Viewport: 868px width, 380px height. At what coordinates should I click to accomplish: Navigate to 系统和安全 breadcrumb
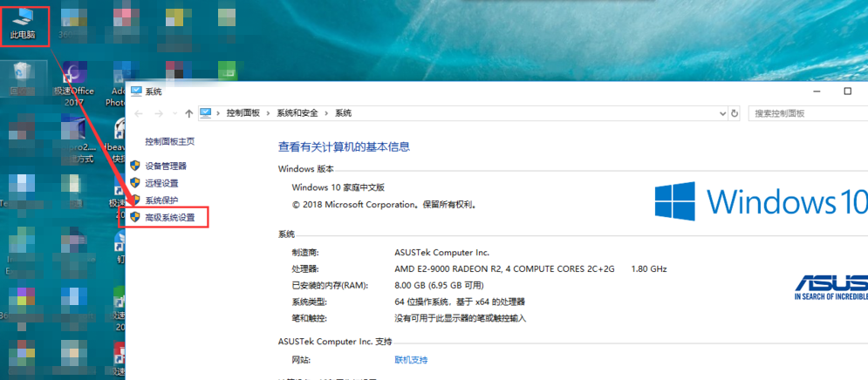(x=297, y=113)
